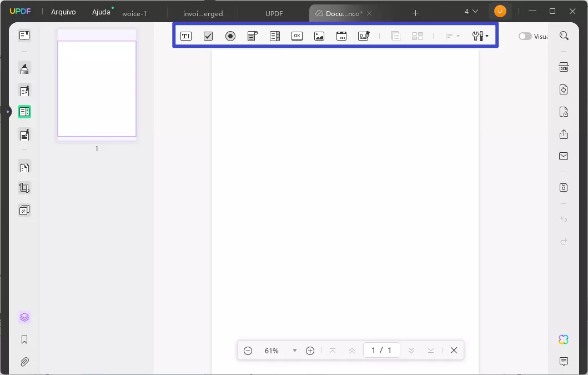This screenshot has width=588, height=375.
Task: Select the Check Box form tool
Action: point(208,36)
